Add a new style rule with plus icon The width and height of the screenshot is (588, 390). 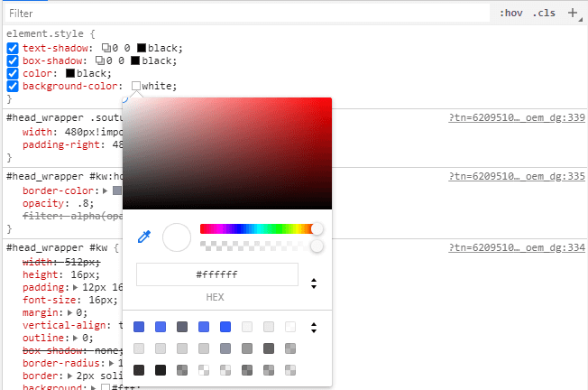tap(573, 14)
